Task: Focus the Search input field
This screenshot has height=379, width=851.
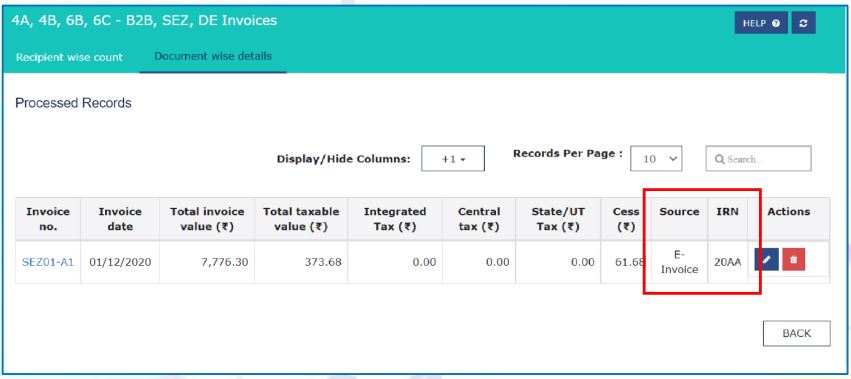Action: click(x=758, y=159)
